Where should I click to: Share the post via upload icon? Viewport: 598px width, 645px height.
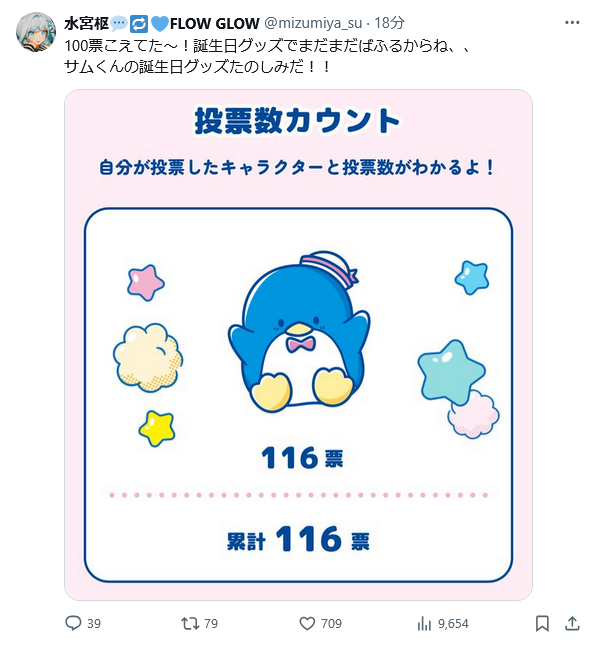pos(572,623)
